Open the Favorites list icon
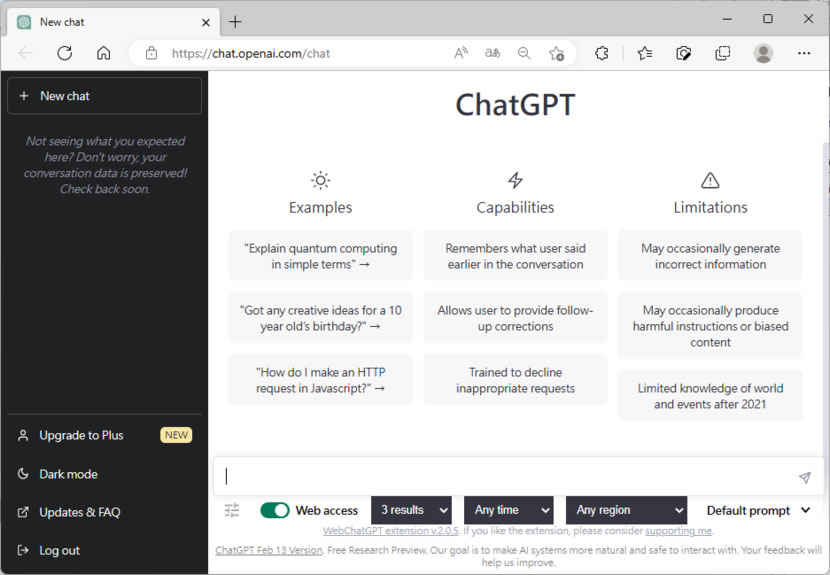 point(645,53)
